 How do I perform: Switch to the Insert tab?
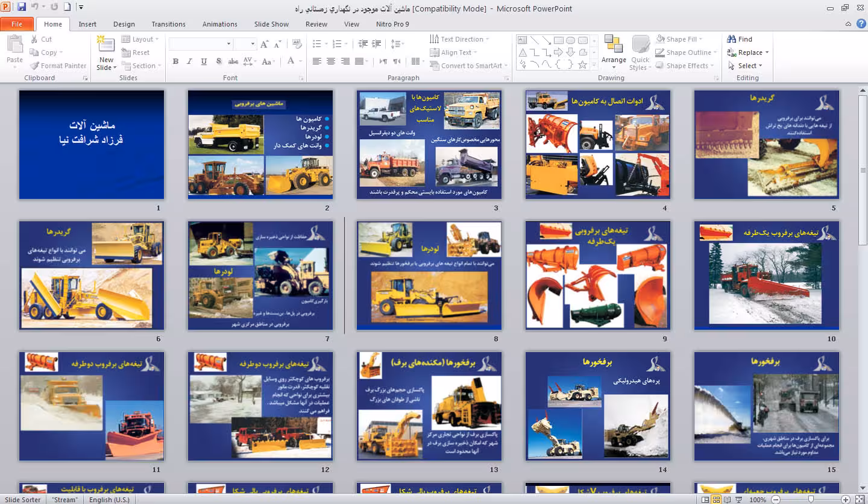click(x=87, y=24)
